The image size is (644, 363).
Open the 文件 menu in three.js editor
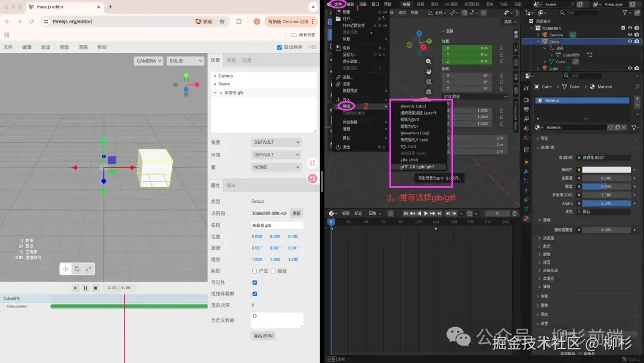pos(8,47)
